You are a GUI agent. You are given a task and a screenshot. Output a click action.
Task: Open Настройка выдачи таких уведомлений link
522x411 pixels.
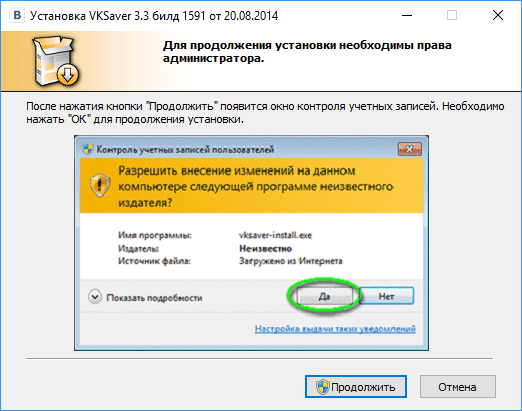[x=335, y=329]
